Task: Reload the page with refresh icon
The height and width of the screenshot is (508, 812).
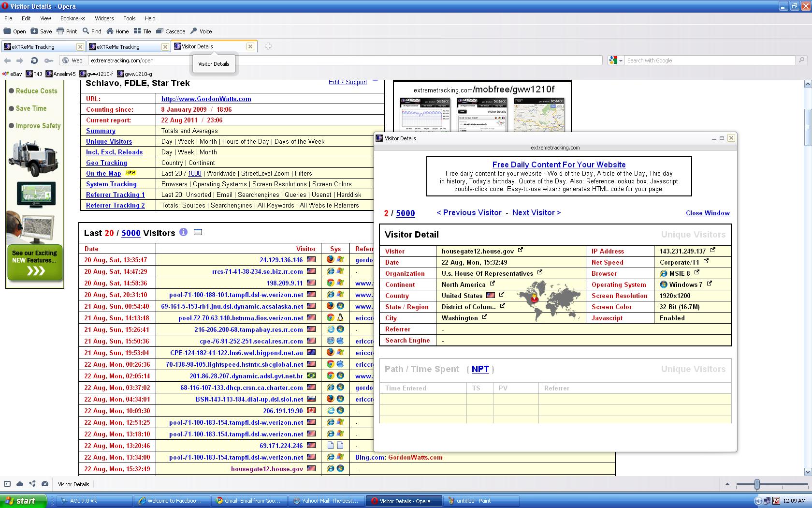Action: pos(34,60)
